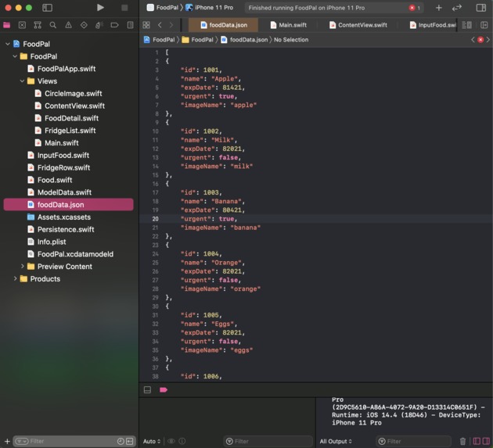
Task: Go back in editor history
Action: coord(160,25)
